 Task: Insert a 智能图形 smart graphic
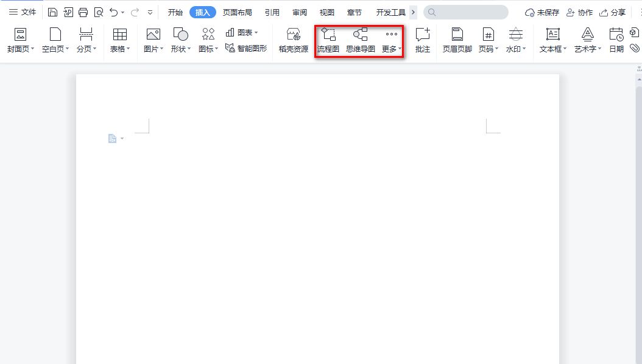click(x=246, y=48)
